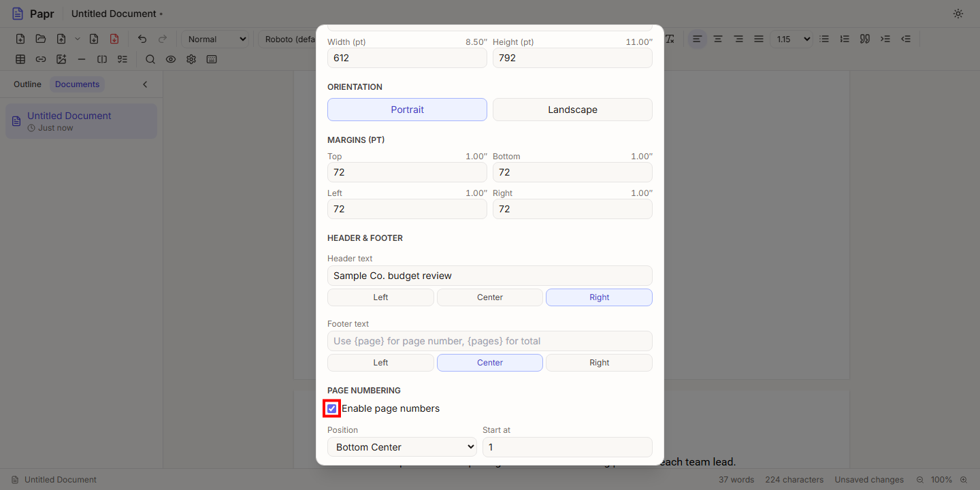Open the gear page settings icon
Viewport: 980px width, 490px height.
(x=191, y=59)
